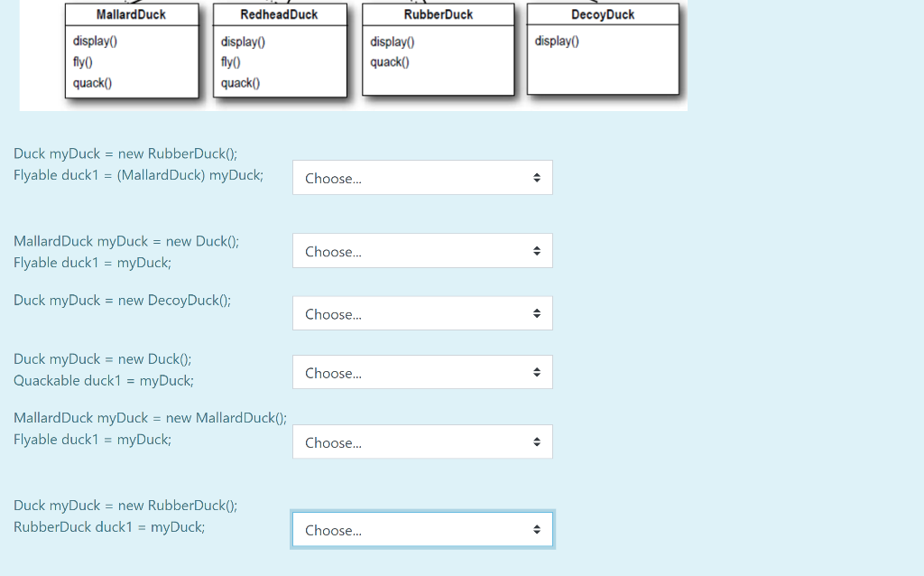Viewport: 924px width, 576px height.
Task: Click the quack() method inside RubberDuck
Action: pyautogui.click(x=391, y=61)
